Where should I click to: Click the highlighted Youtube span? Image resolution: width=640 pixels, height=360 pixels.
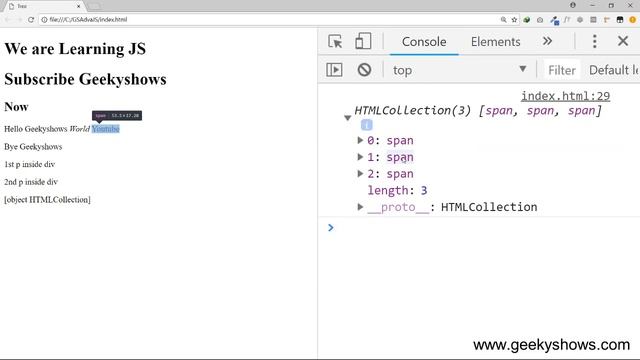(x=105, y=129)
